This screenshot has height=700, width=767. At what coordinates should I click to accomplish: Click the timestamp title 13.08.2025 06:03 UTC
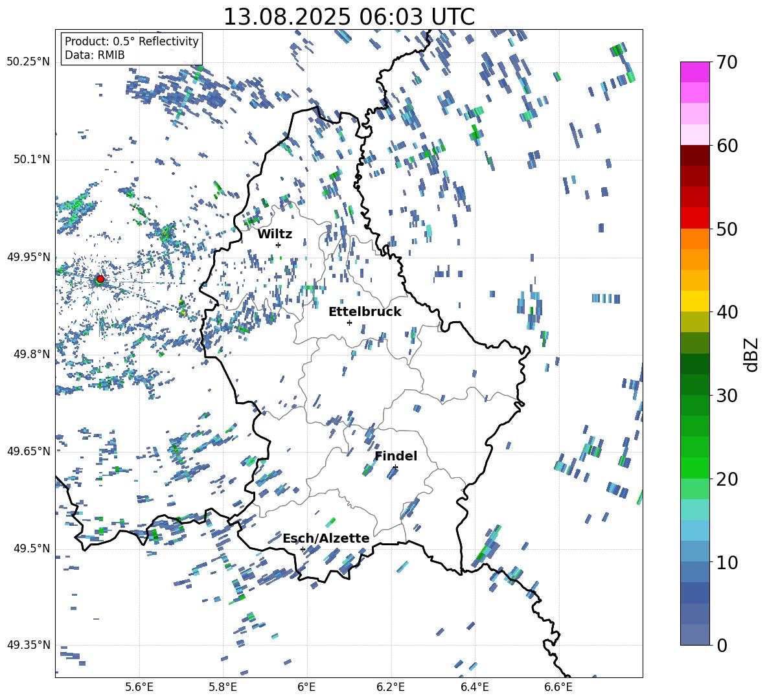pos(349,17)
